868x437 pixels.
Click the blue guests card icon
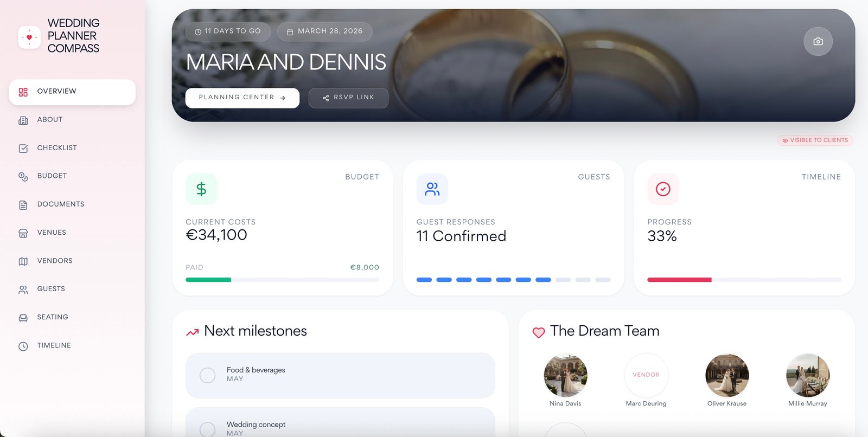[432, 189]
